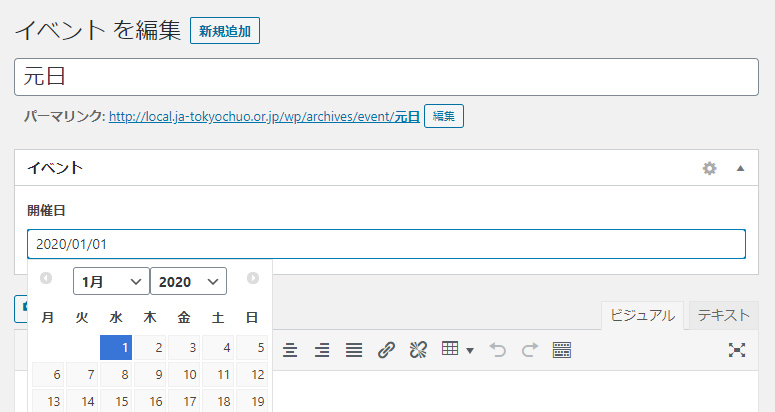Click the 新規追加 button

point(225,31)
